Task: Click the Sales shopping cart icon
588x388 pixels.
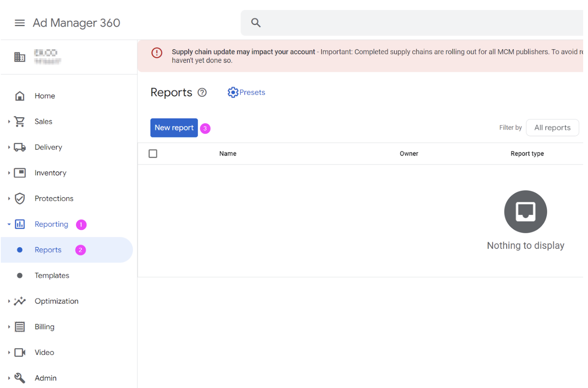Action: (x=19, y=122)
